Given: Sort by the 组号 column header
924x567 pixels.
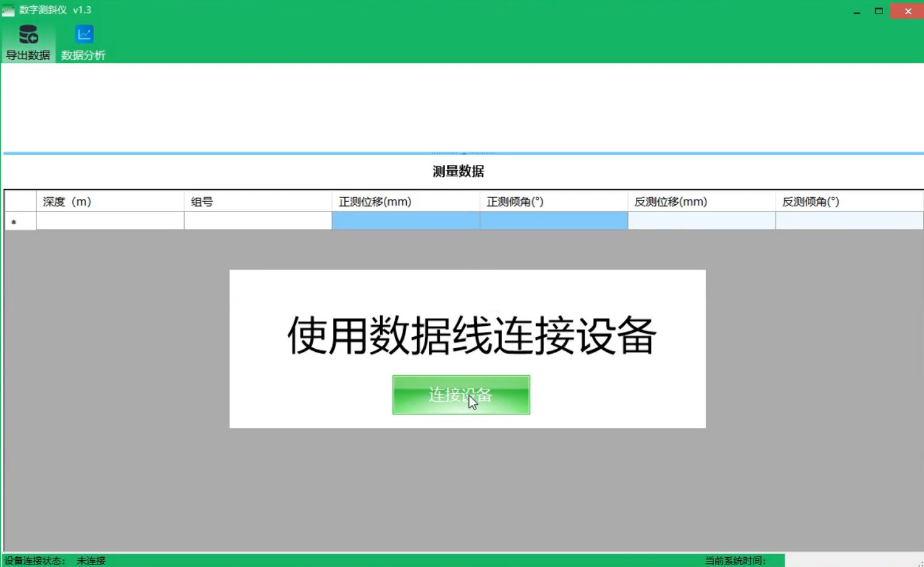Looking at the screenshot, I should pos(258,202).
